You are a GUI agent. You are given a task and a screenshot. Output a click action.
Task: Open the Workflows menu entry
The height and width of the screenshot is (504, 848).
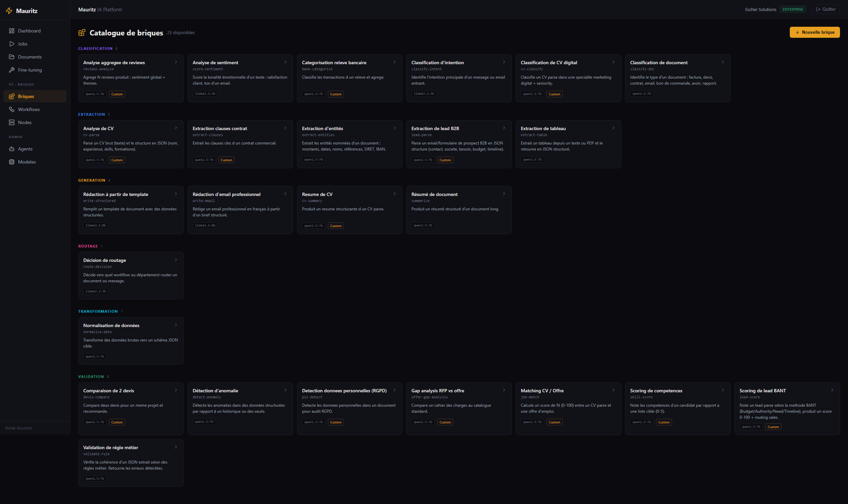pos(28,109)
